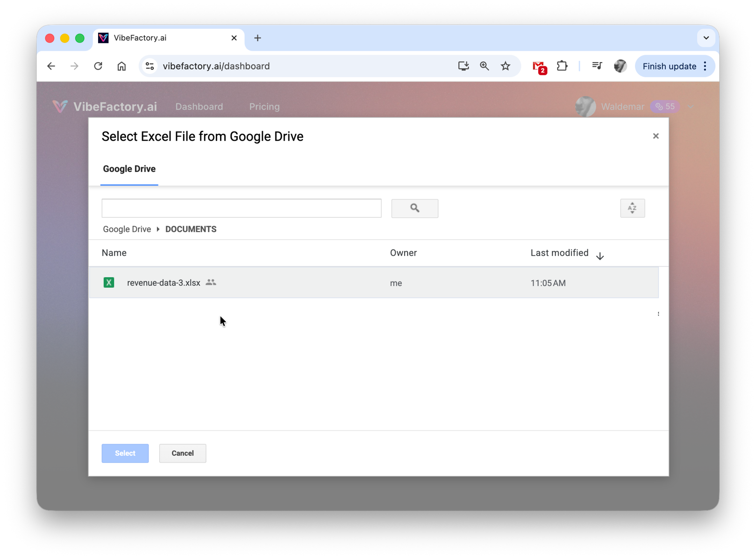Click the shared people icon beside the filename
The height and width of the screenshot is (559, 756).
coord(211,283)
